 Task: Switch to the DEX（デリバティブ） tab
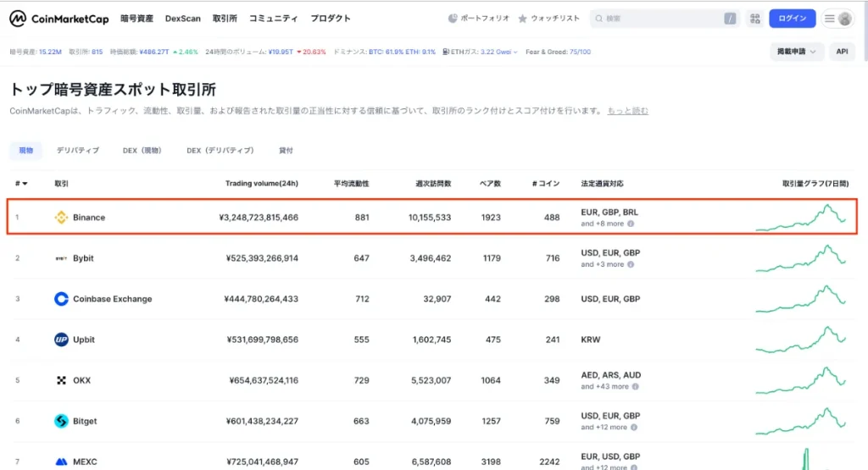[x=220, y=151]
